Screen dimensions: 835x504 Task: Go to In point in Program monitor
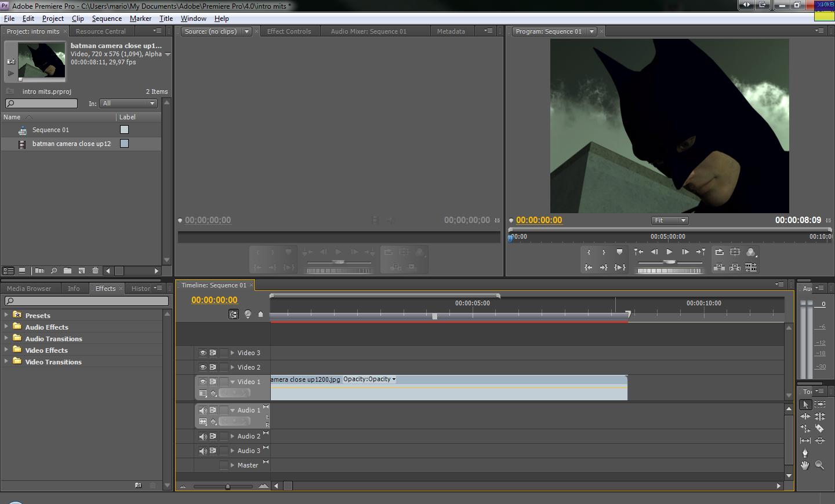click(589, 267)
